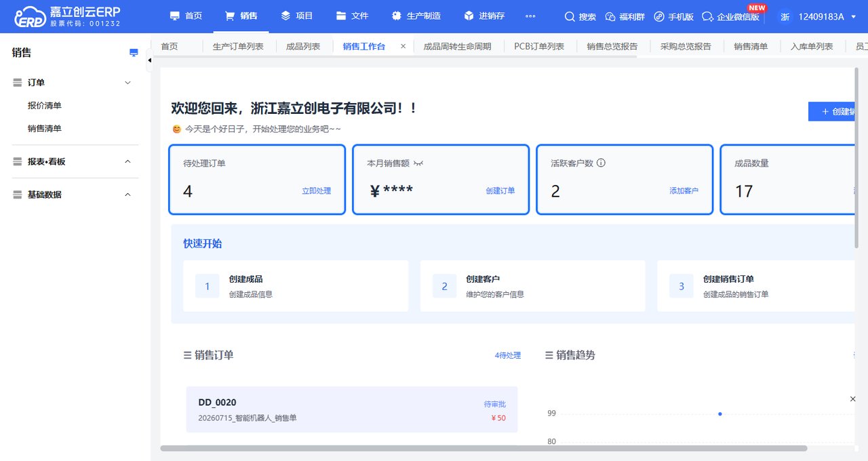Switch to the 成品列表 tab
This screenshot has height=461, width=868.
tap(303, 46)
